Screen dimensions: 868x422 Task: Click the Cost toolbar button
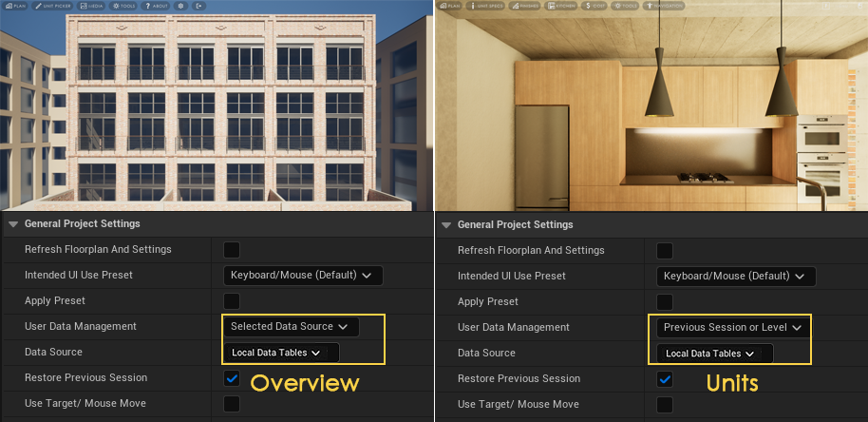(x=596, y=6)
